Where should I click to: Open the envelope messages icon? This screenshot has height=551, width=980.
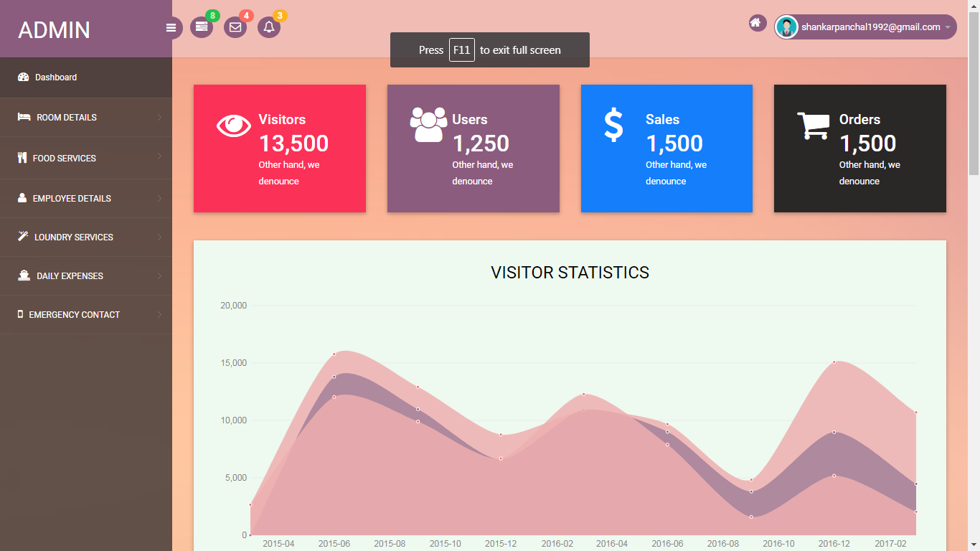[235, 27]
